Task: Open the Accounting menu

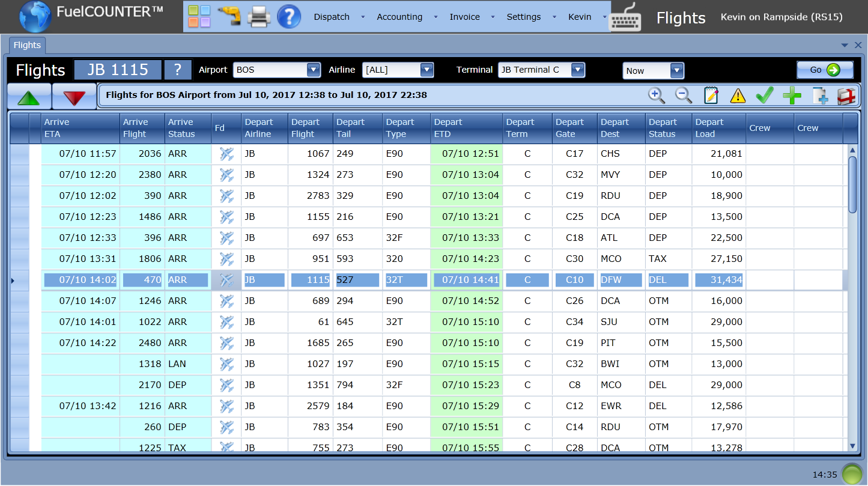Action: point(399,17)
